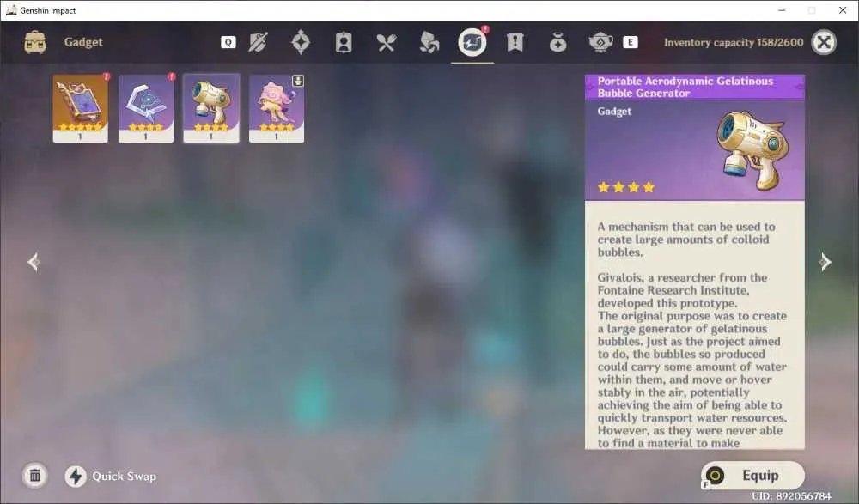Click the Gadget header label
The image size is (859, 504).
(83, 42)
